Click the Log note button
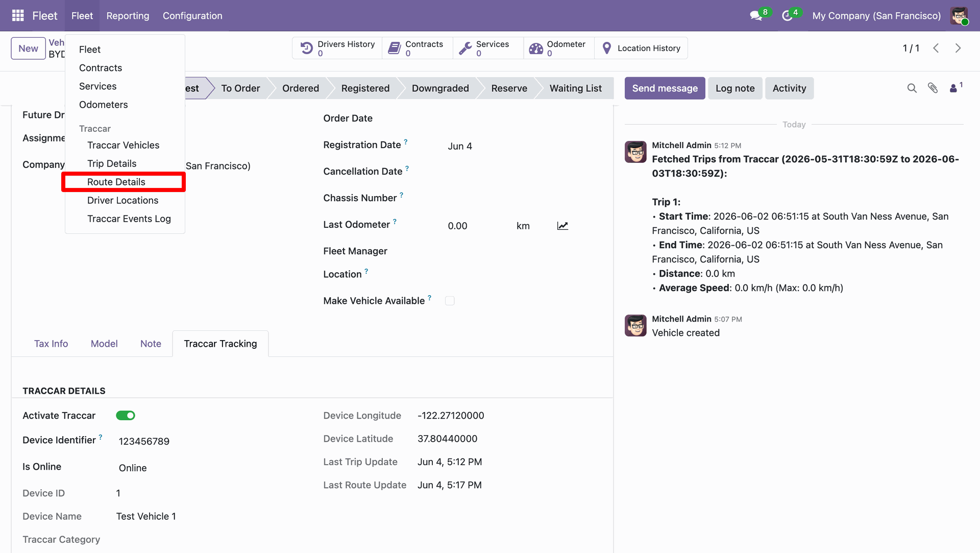Screen dimensions: 980x553 735,88
